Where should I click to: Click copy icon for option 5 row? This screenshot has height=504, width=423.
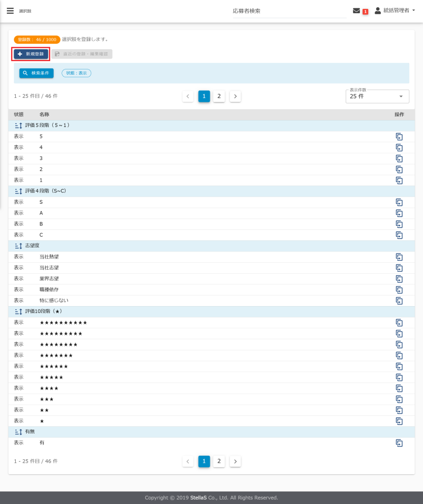tap(399, 137)
